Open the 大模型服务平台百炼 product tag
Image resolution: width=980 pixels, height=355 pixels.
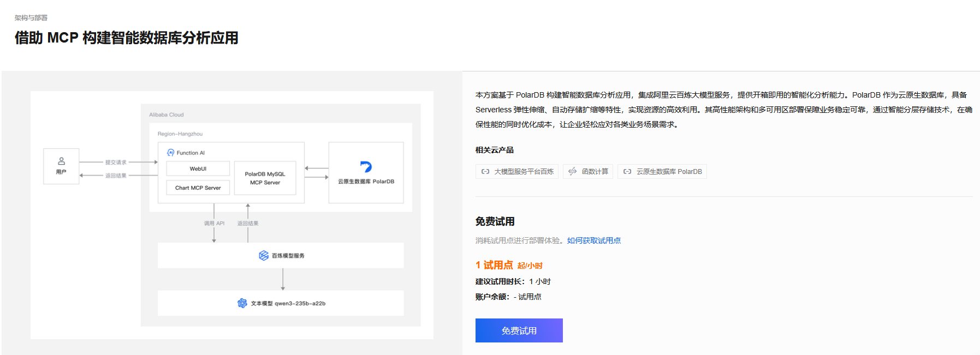click(x=517, y=172)
